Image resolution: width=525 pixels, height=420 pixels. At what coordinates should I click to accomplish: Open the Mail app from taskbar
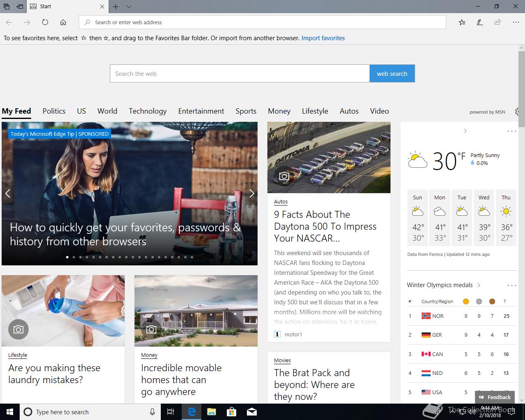[251, 412]
